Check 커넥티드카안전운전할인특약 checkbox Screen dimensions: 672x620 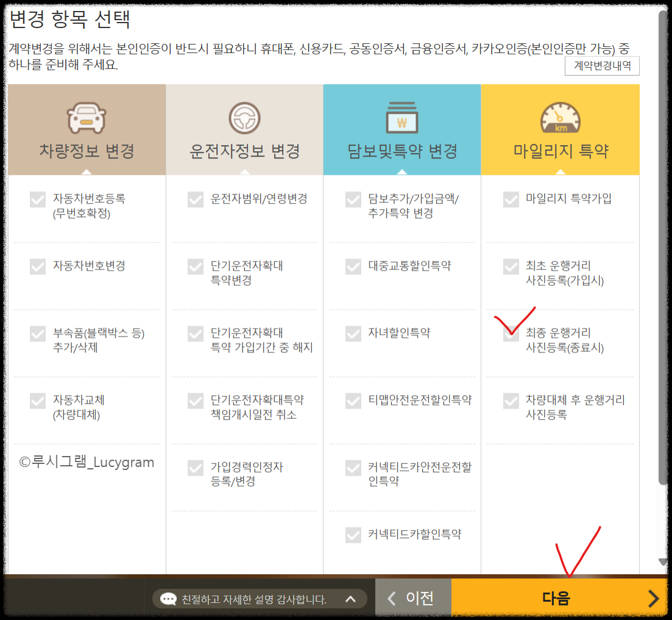click(x=353, y=468)
